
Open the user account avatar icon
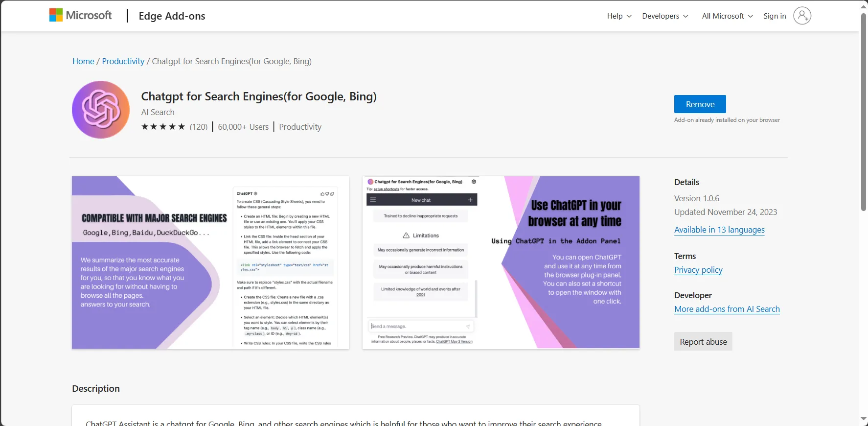pyautogui.click(x=802, y=16)
